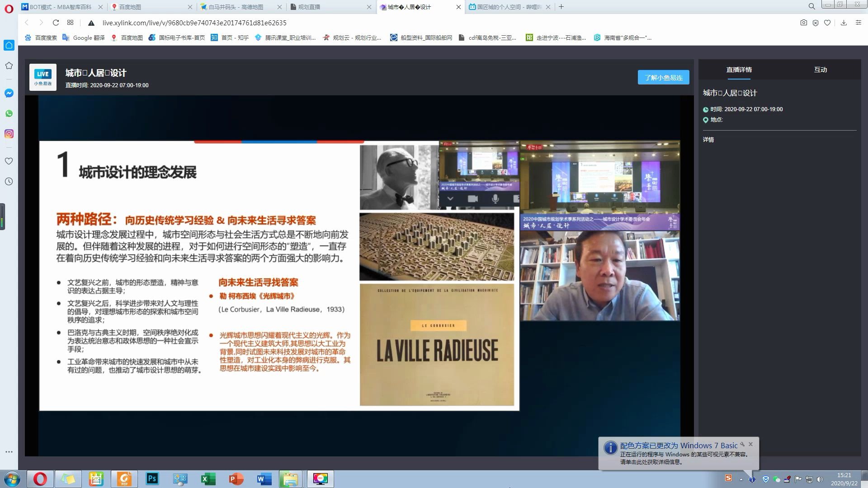This screenshot has height=488, width=868.
Task: Click the site security warning icon
Action: click(91, 23)
